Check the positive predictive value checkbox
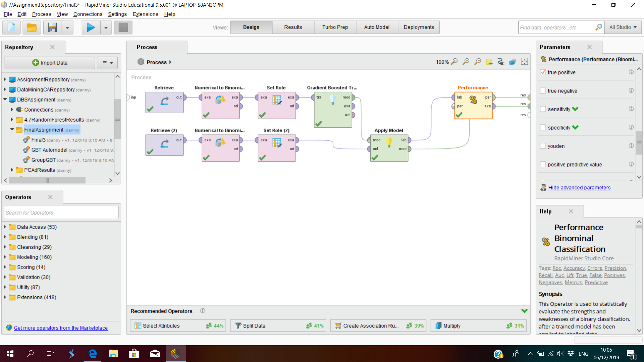Screen dimensions: 644x362 pos(543,165)
